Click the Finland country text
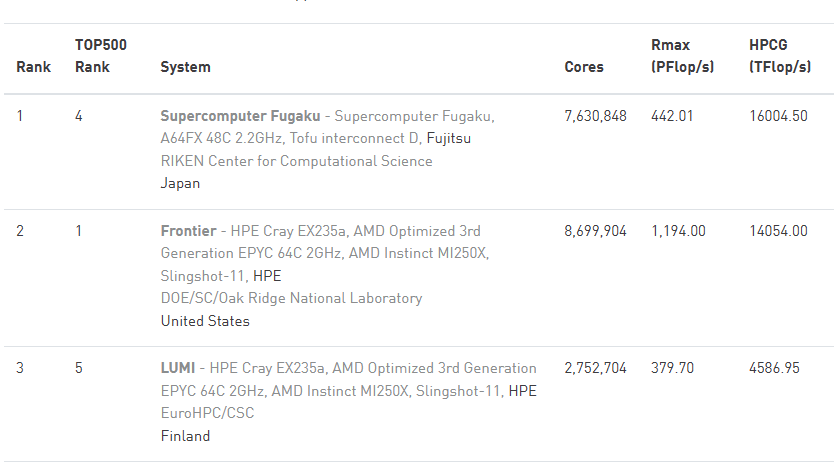836x463 pixels. click(185, 436)
